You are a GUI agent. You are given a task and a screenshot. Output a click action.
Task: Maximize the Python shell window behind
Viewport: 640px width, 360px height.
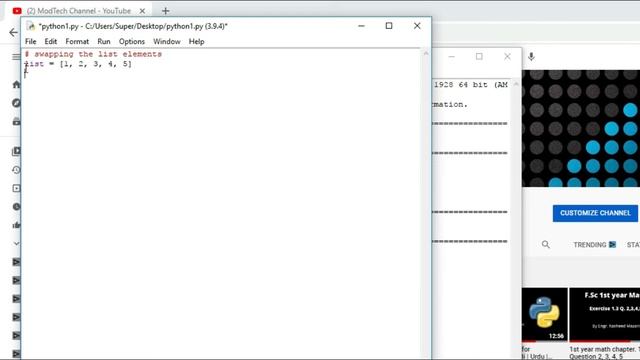(x=479, y=57)
